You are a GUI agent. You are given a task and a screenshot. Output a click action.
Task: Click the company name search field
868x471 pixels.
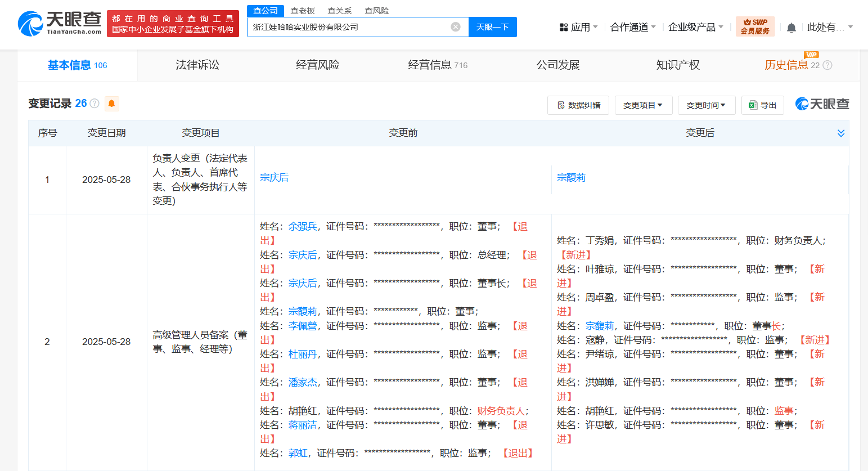[349, 27]
